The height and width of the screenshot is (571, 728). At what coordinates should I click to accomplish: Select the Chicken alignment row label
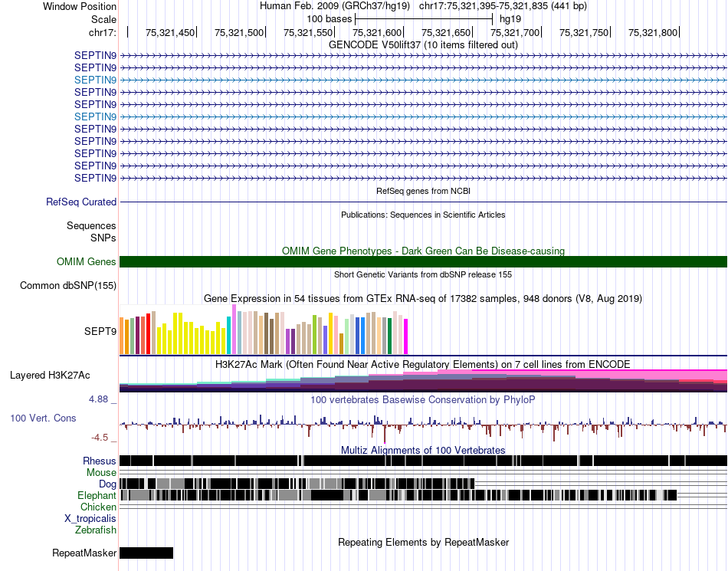tap(98, 507)
